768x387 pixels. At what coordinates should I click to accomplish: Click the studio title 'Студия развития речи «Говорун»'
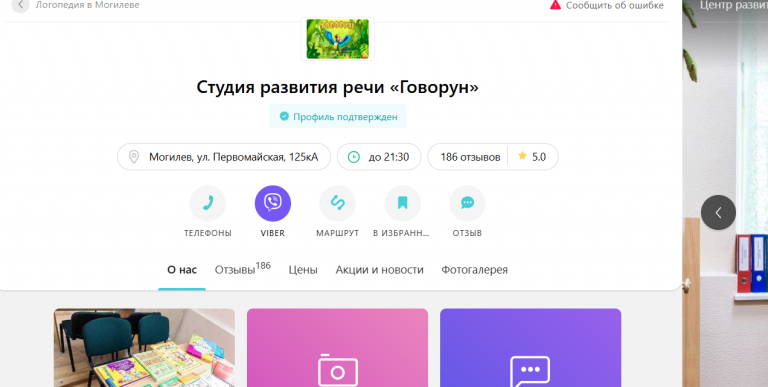pyautogui.click(x=337, y=87)
